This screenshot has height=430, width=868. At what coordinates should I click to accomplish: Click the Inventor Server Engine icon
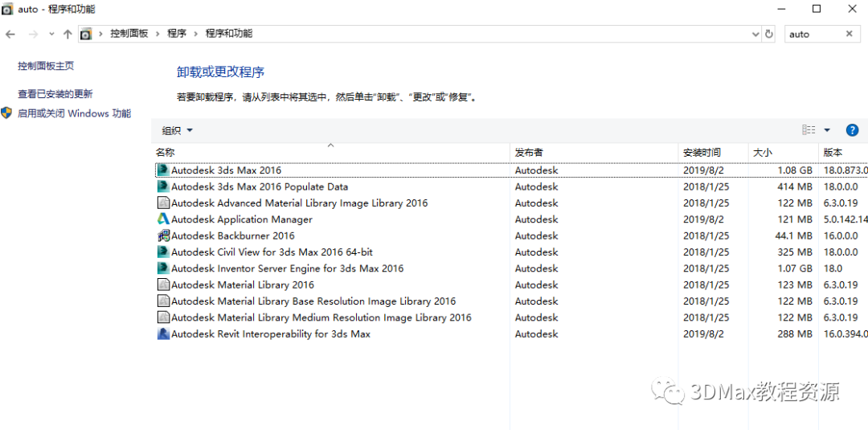163,268
